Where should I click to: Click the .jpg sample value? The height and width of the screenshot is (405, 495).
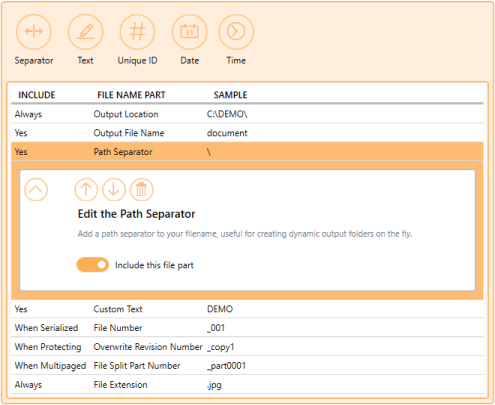click(214, 385)
